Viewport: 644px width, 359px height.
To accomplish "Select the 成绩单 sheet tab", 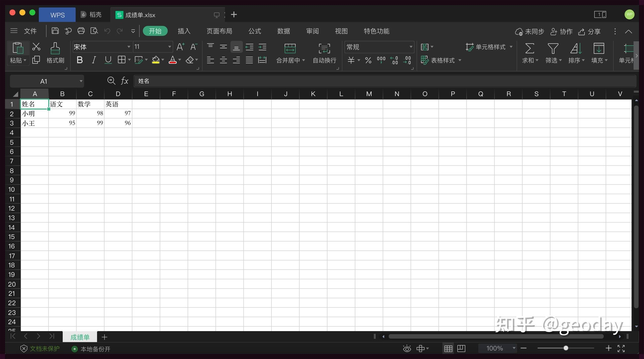I will pyautogui.click(x=80, y=337).
